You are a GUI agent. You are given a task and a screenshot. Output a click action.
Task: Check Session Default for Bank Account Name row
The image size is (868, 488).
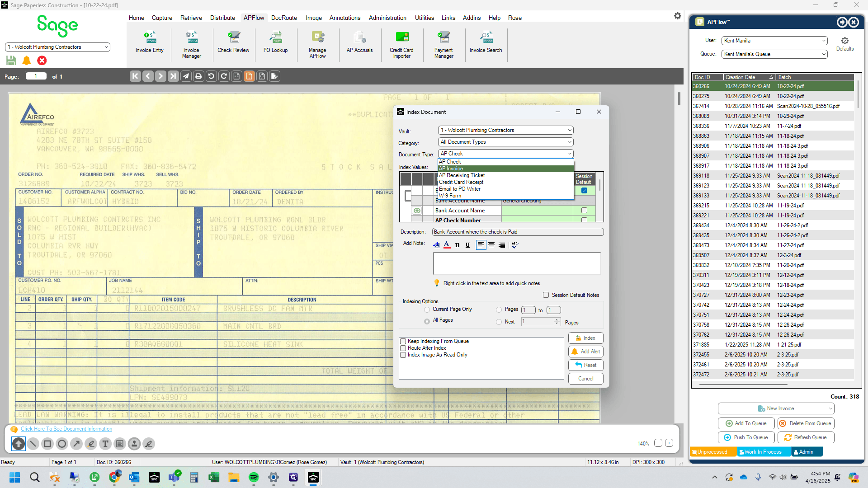click(x=584, y=211)
